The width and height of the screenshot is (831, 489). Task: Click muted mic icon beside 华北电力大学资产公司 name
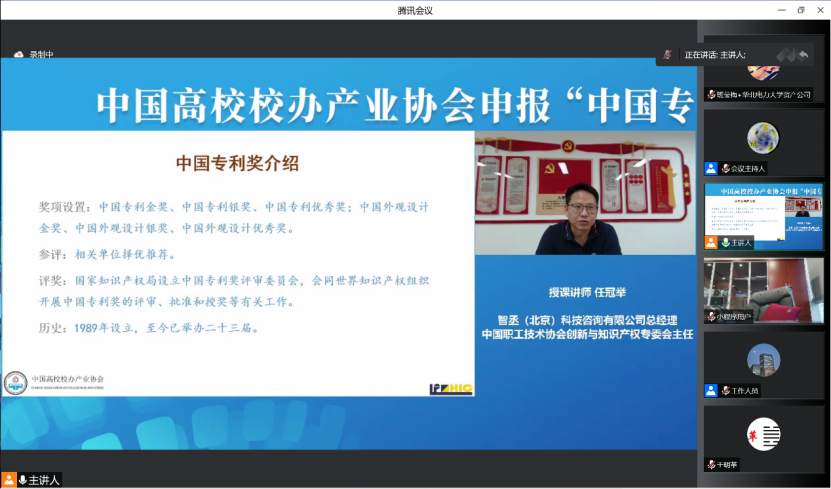(x=711, y=95)
